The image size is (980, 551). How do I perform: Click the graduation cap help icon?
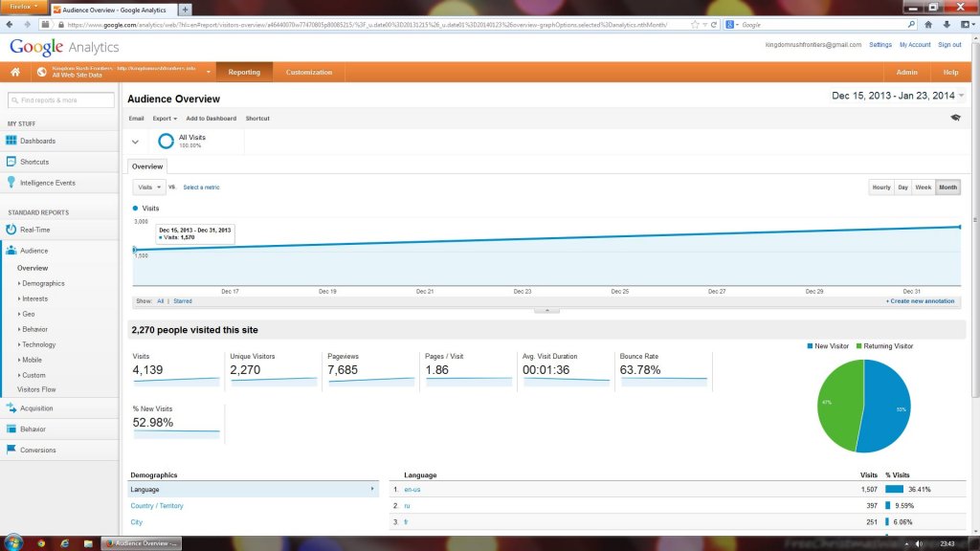point(956,118)
